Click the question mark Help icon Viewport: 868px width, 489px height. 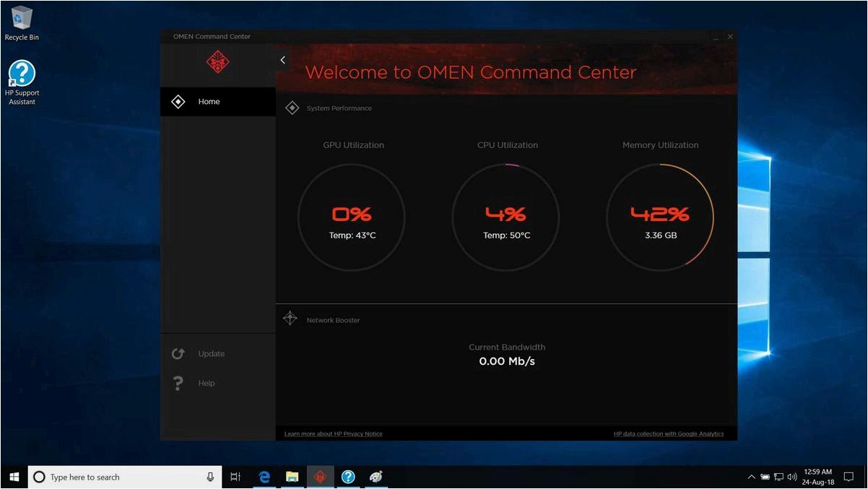tap(178, 384)
